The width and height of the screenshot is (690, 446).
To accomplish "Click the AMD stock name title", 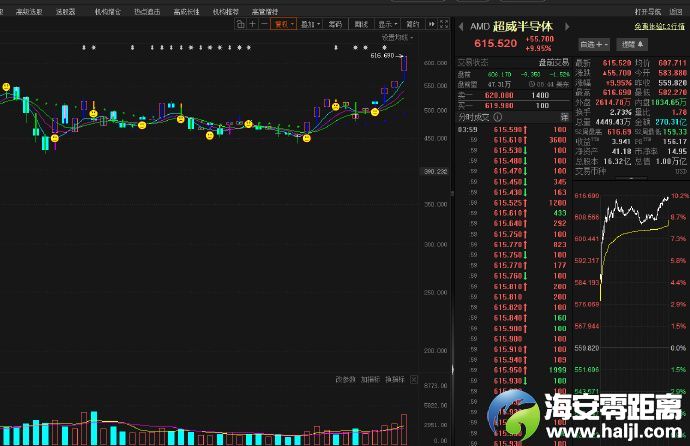I will tap(511, 26).
